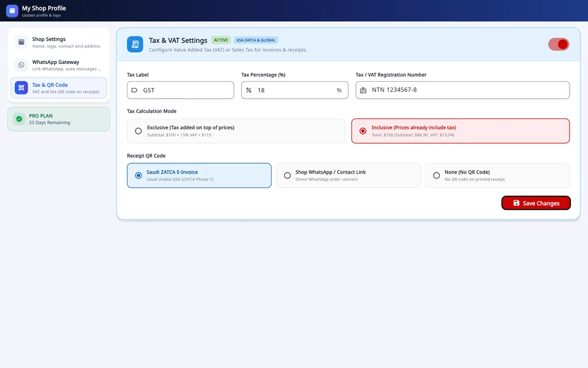Image resolution: width=588 pixels, height=368 pixels.
Task: Open WhatsApp Gateway section
Action: pyautogui.click(x=59, y=65)
